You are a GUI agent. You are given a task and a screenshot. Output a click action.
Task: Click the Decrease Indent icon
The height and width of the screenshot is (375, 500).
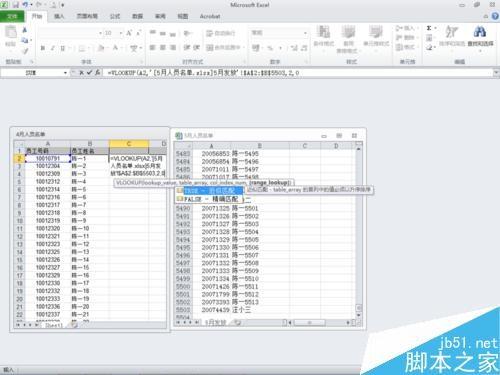[187, 48]
